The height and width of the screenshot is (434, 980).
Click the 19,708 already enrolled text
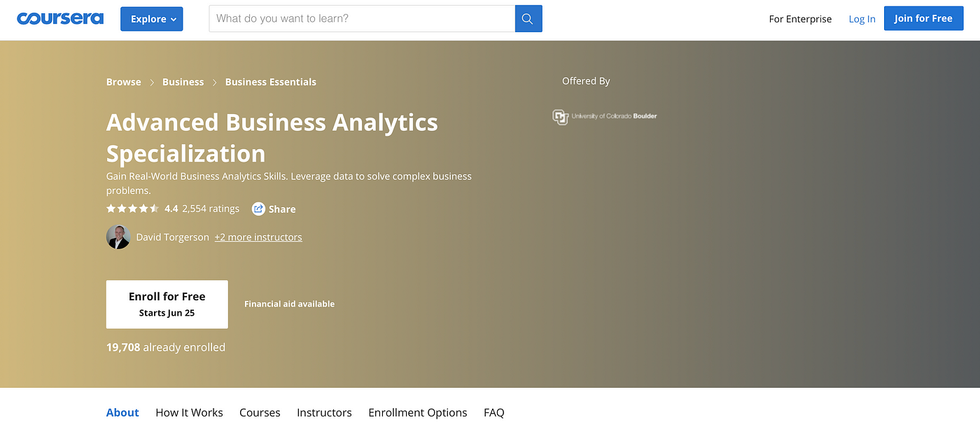pyautogui.click(x=166, y=347)
